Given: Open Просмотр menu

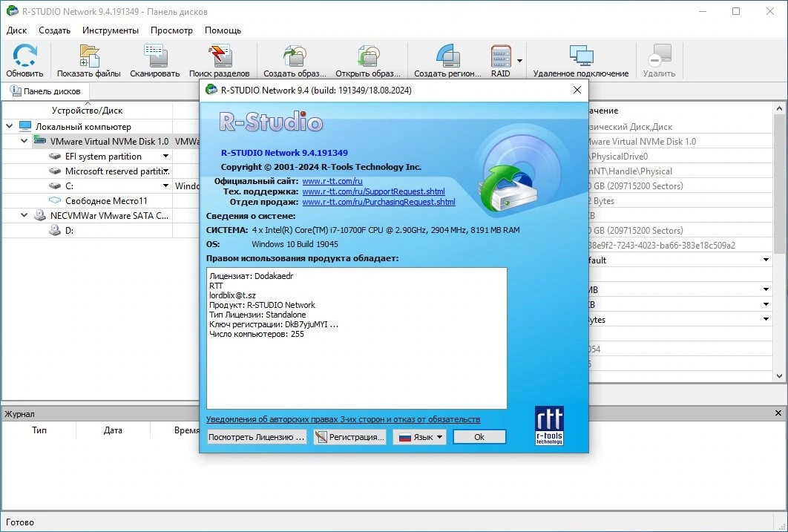Looking at the screenshot, I should pyautogui.click(x=171, y=30).
